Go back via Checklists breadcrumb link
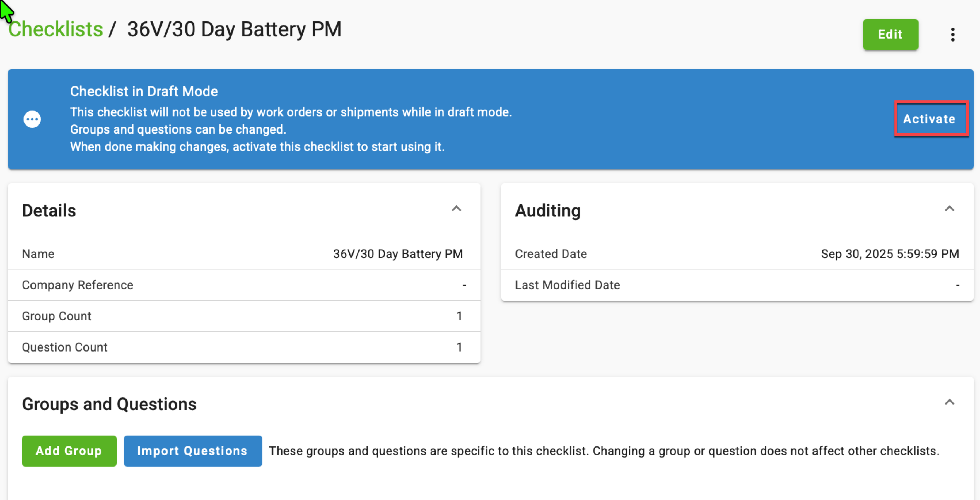Screen dimensions: 980x500 56,29
